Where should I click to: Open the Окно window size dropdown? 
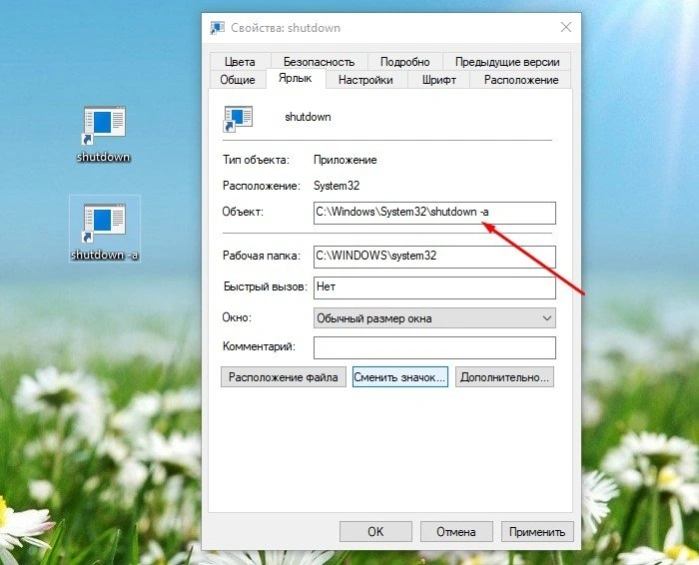(434, 318)
